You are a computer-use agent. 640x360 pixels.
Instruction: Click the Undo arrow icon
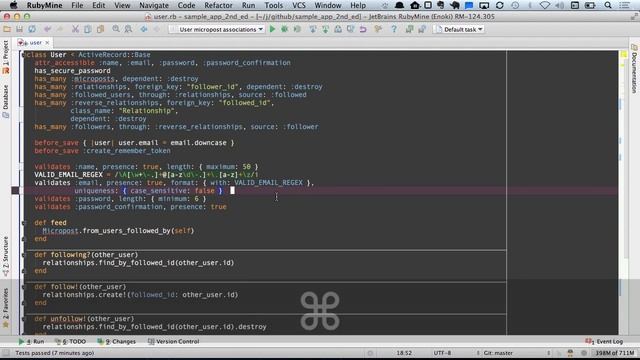tap(47, 29)
